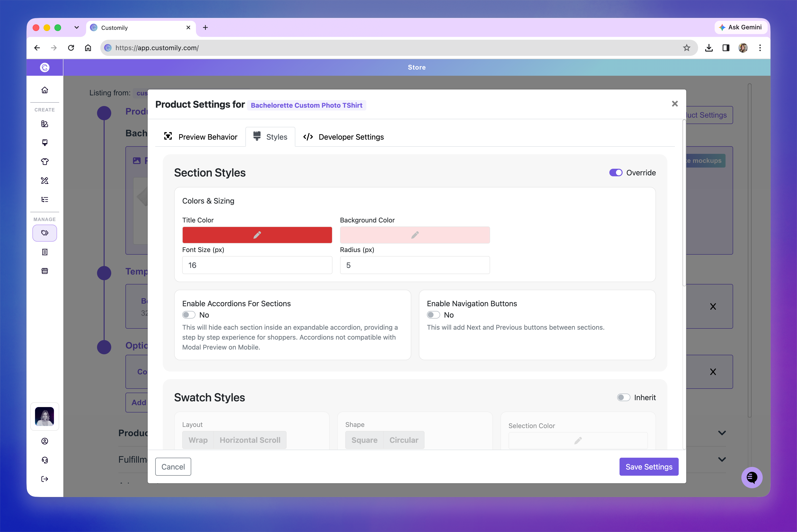Image resolution: width=797 pixels, height=532 pixels.
Task: Choose Circular swatch shape
Action: pos(404,440)
